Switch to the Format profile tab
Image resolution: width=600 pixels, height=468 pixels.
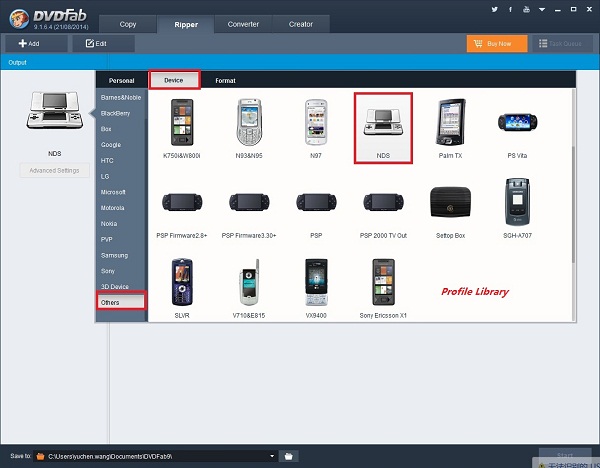pos(225,80)
